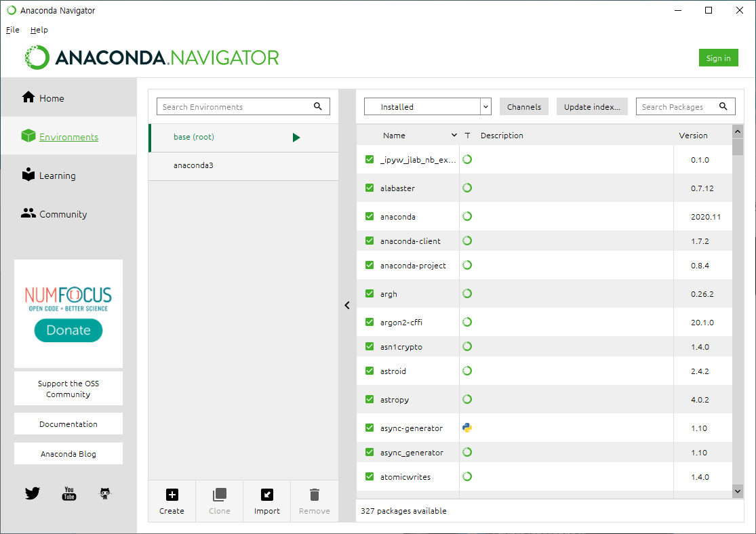Click the astropy version 4.0.2
The height and width of the screenshot is (534, 756).
[x=700, y=400]
